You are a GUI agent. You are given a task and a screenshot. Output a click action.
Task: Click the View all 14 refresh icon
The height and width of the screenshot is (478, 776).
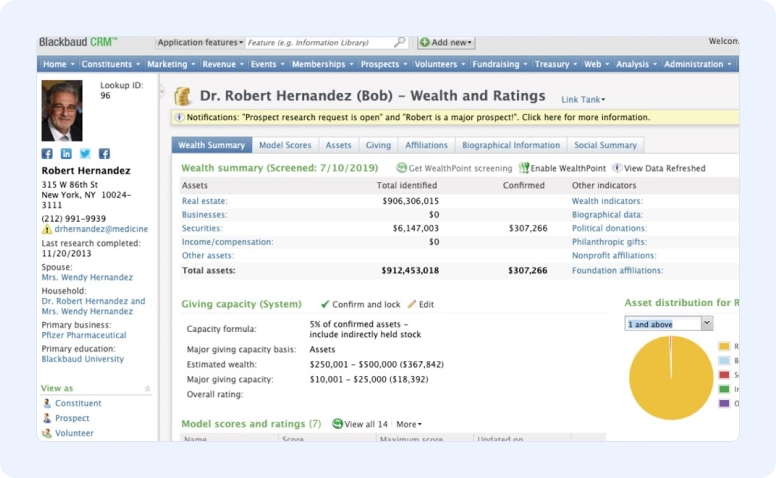coord(338,424)
